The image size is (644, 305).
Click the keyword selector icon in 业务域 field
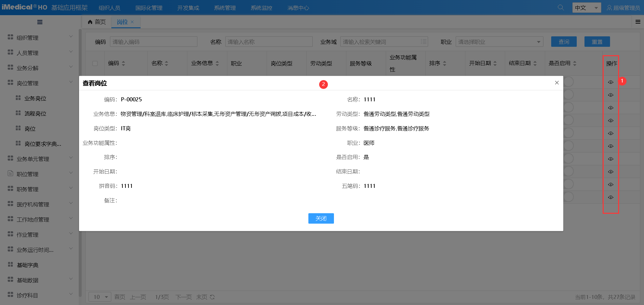[423, 41]
